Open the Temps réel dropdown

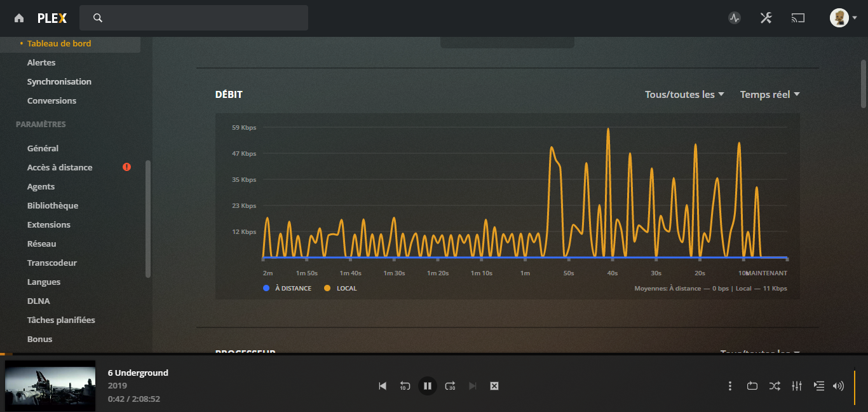pos(770,95)
